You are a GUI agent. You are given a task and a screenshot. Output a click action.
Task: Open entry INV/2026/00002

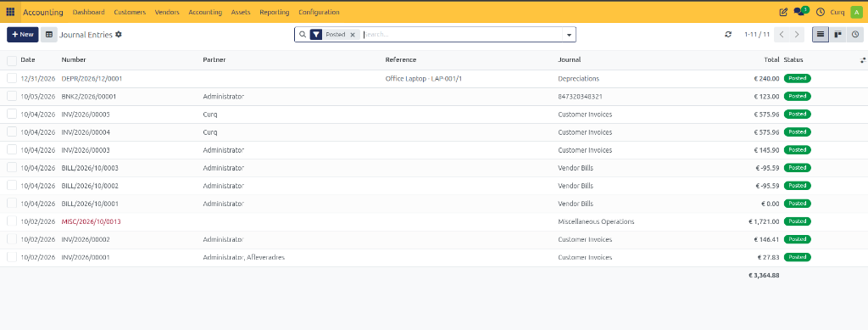(x=86, y=239)
